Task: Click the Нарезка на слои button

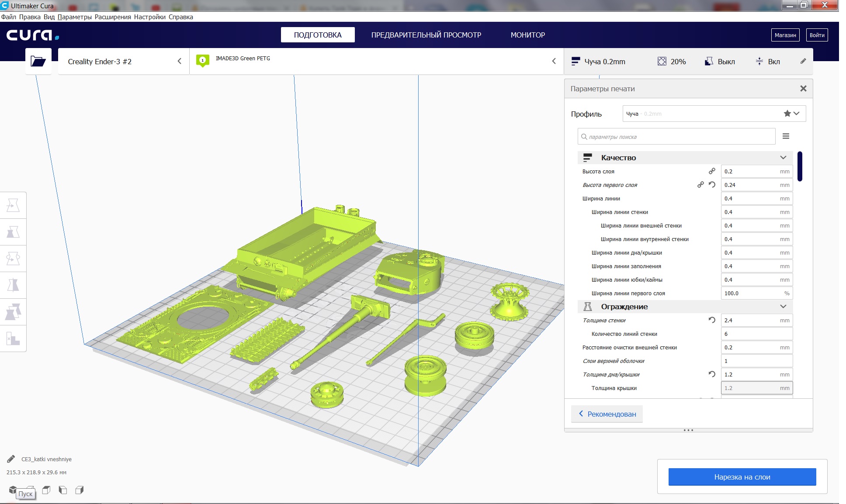Action: click(x=742, y=477)
